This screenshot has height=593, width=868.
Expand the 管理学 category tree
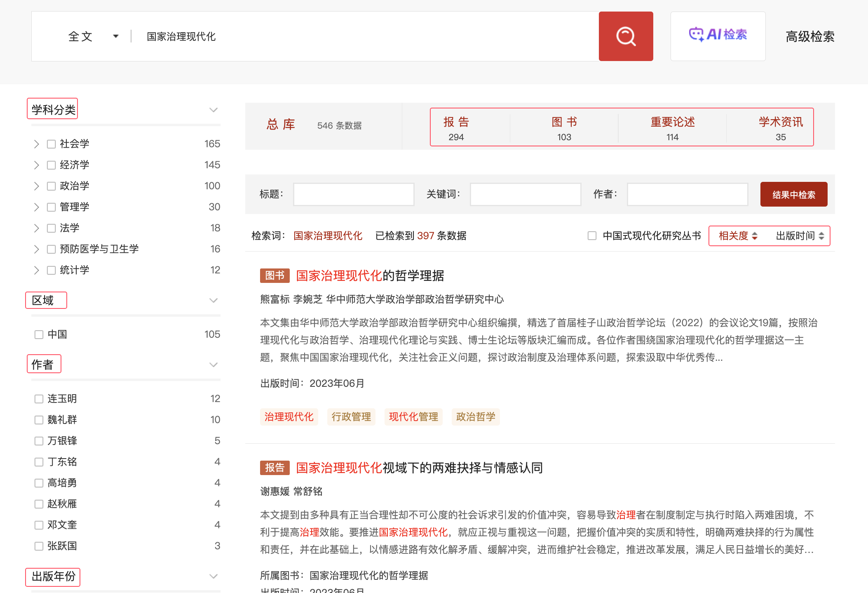point(36,207)
